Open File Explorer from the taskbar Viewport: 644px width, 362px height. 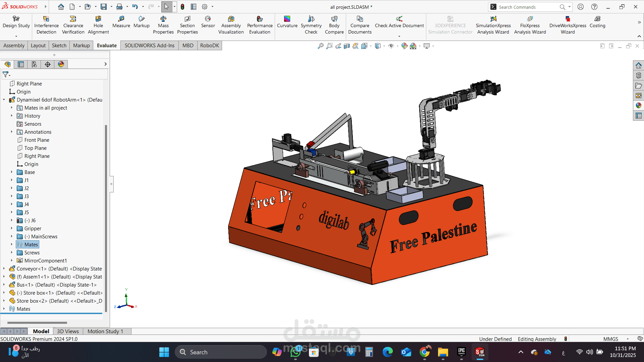pos(443,352)
